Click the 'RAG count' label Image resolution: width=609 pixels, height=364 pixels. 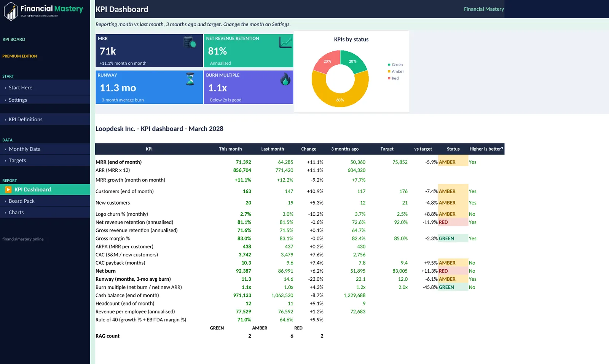pyautogui.click(x=107, y=336)
